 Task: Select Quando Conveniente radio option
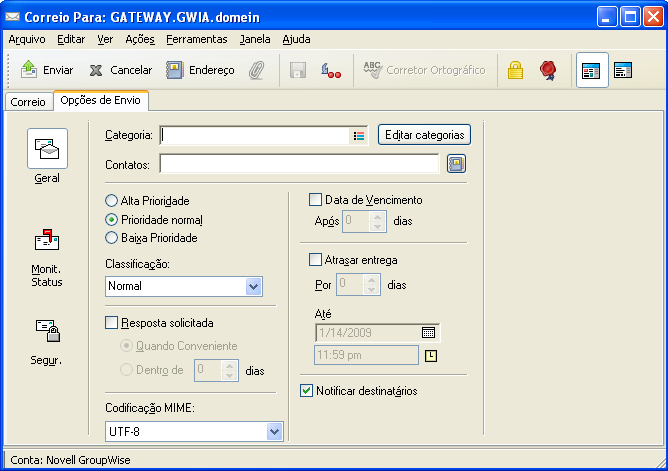pos(126,345)
